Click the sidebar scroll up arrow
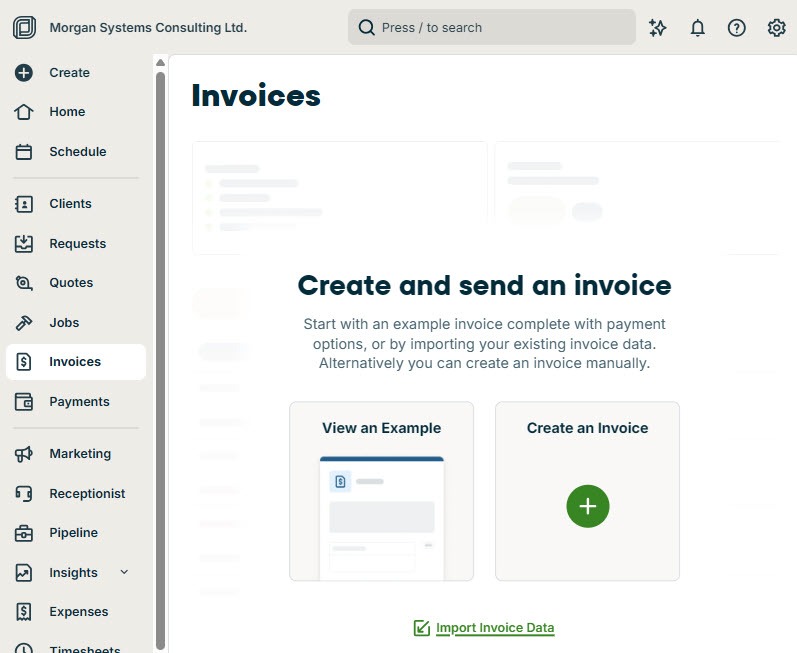 pos(161,63)
